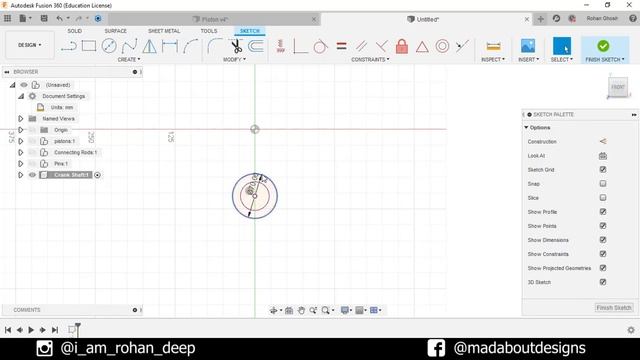640x360 pixels.
Task: Apply Concentric constraint
Action: (x=442, y=46)
